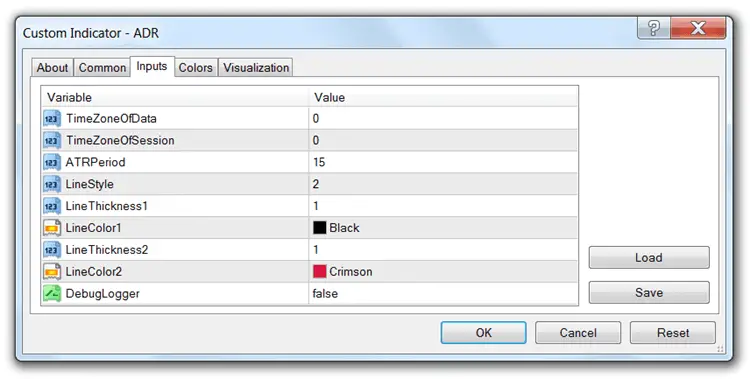Open the About tab
Viewport: 750px width, 379px height.
[52, 67]
